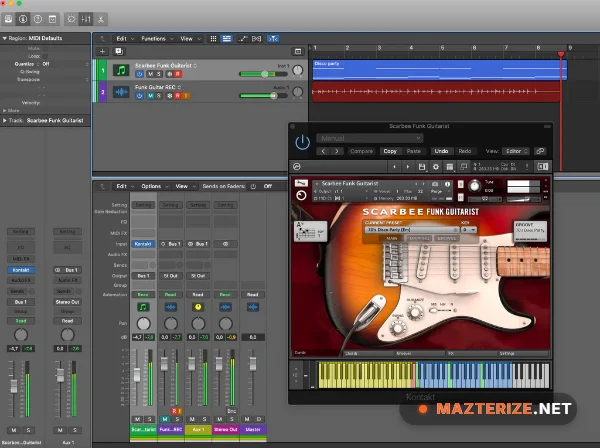Toggle power button on Scarbee Funk Guitarist track

tap(139, 74)
